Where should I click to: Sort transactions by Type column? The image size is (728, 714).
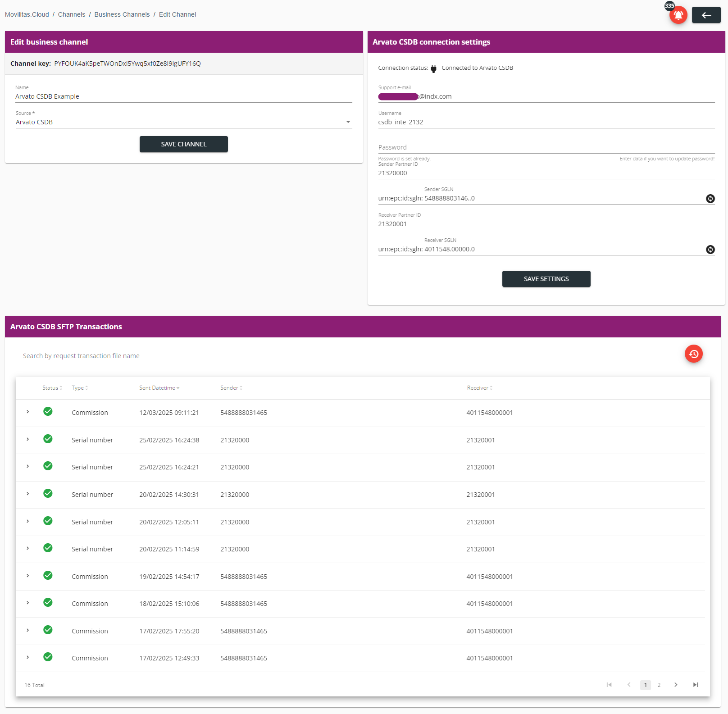click(x=80, y=388)
